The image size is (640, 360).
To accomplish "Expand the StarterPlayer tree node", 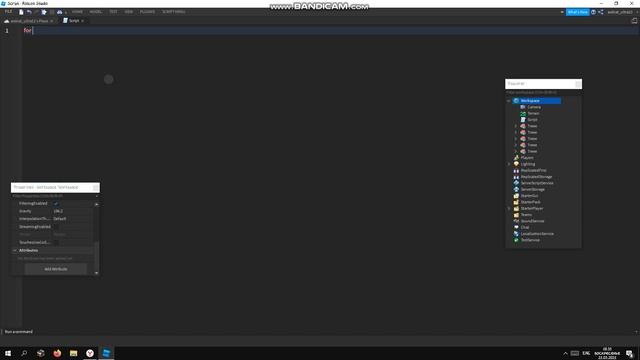I will pyautogui.click(x=509, y=209).
